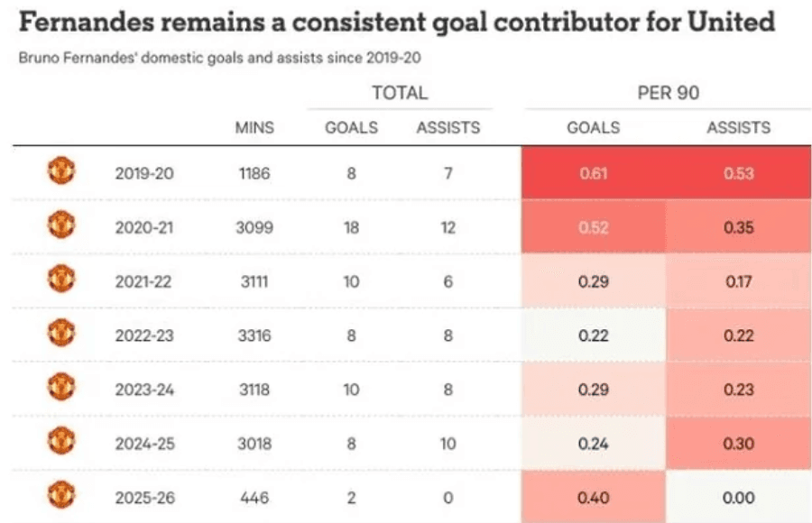Screen dimensions: 812x523
Task: Click the subtitle about domestic goals and assists
Action: (221, 58)
